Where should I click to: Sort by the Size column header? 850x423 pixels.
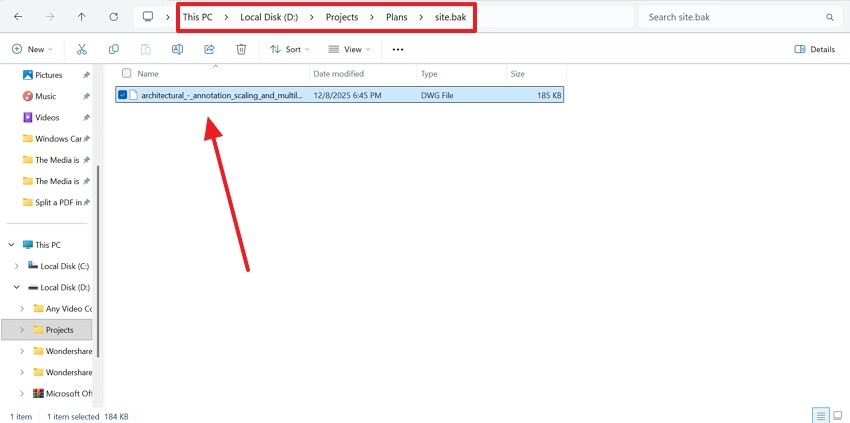tap(518, 74)
